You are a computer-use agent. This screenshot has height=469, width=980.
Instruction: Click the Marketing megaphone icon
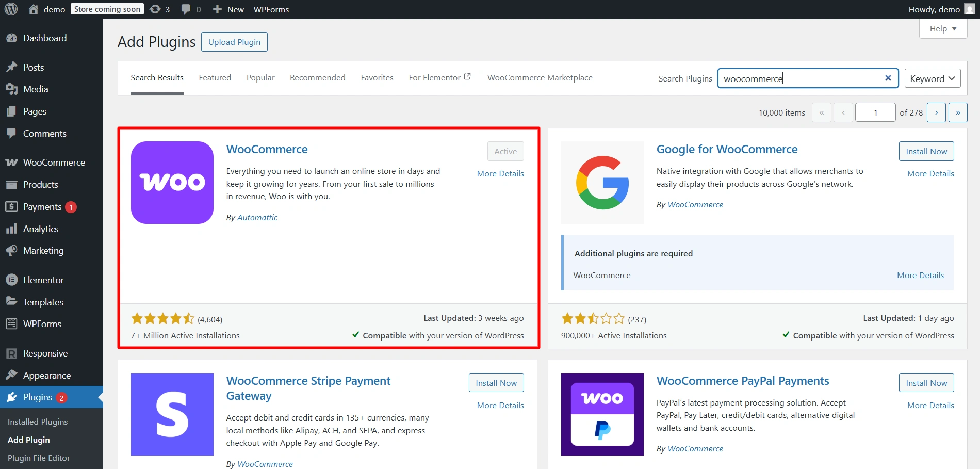[x=11, y=251]
